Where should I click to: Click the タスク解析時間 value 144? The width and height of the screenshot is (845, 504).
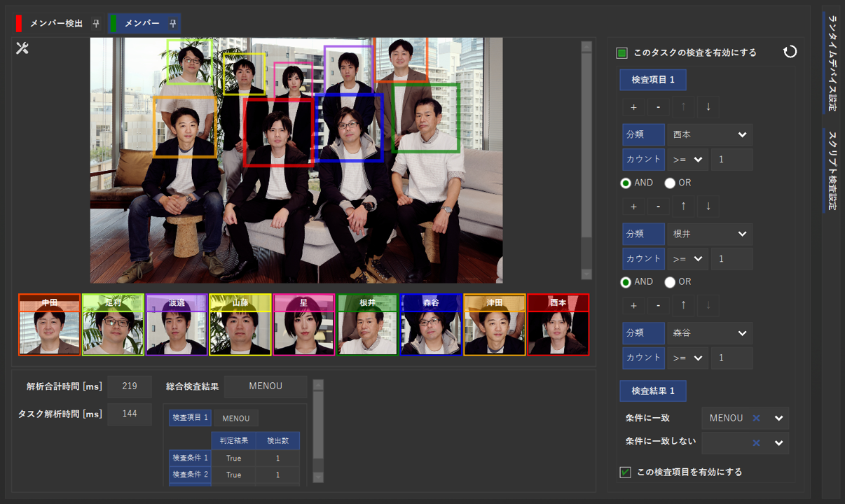click(130, 414)
